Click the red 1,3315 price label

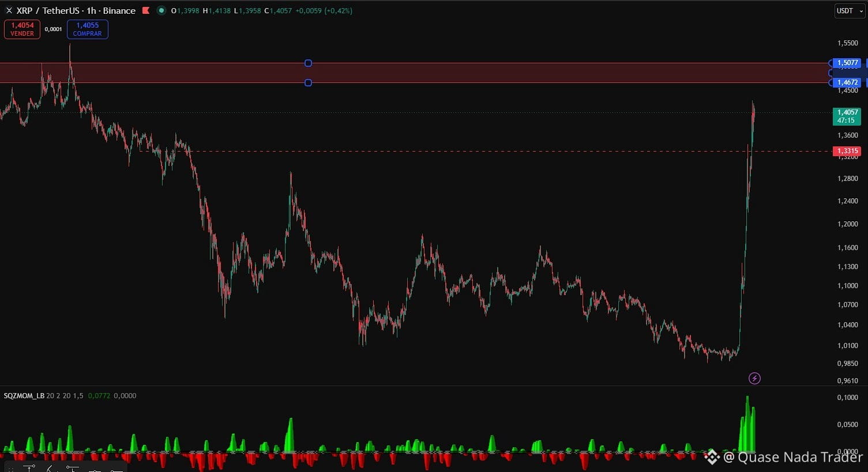847,151
